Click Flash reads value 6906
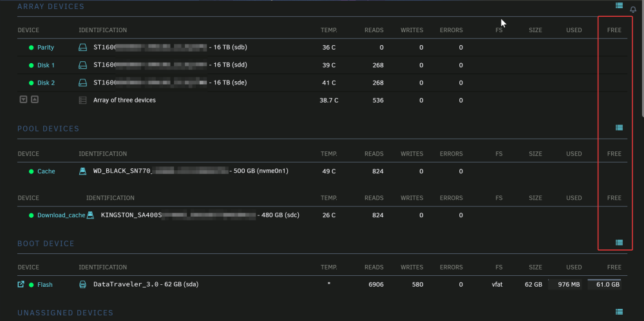This screenshot has width=644, height=321. click(x=376, y=285)
